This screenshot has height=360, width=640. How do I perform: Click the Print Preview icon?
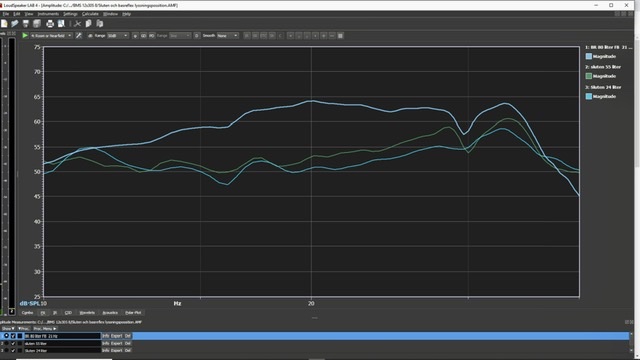coord(61,24)
